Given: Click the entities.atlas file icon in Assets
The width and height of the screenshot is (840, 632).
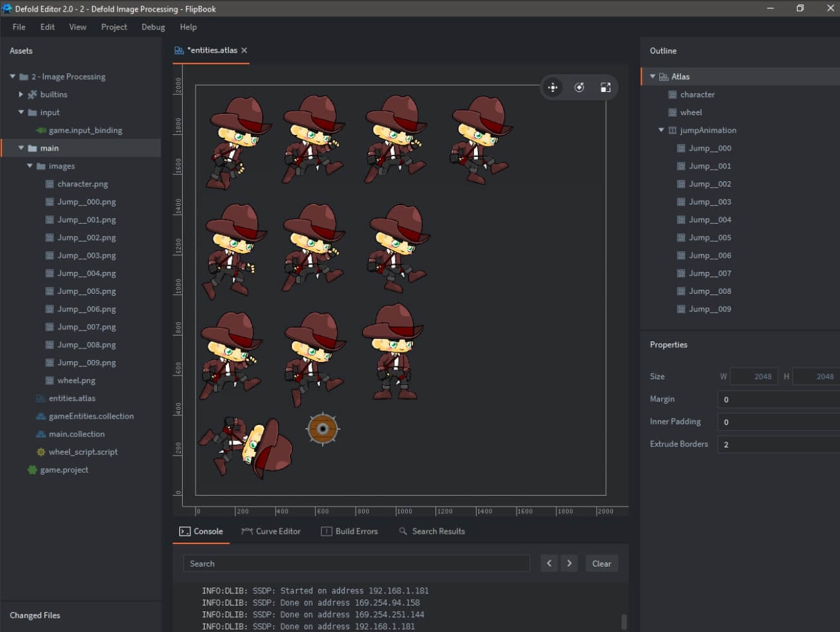Looking at the screenshot, I should (41, 399).
